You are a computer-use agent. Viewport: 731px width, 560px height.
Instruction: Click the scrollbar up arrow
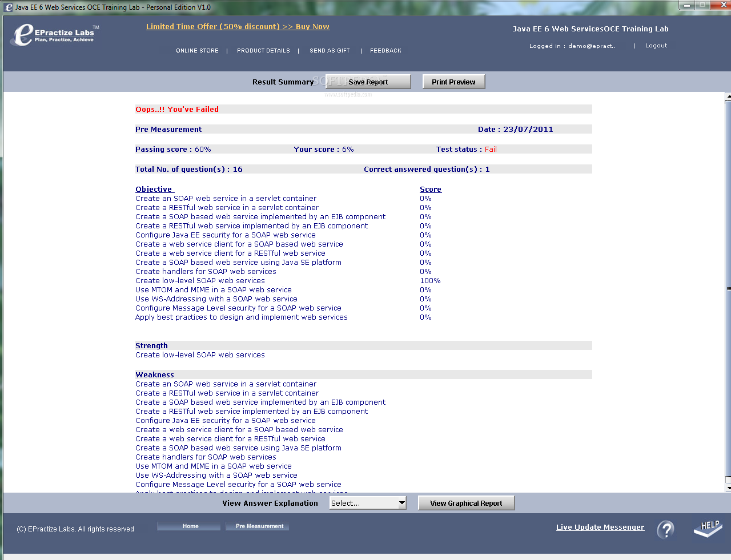728,97
